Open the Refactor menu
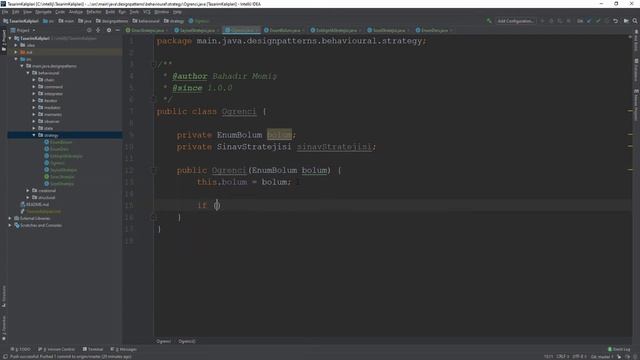640x360 pixels. (x=94, y=12)
